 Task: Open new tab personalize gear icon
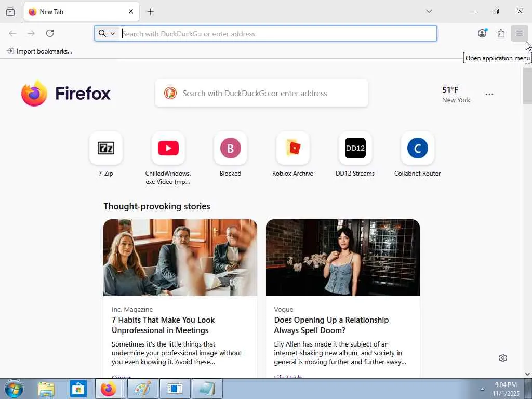[503, 358]
